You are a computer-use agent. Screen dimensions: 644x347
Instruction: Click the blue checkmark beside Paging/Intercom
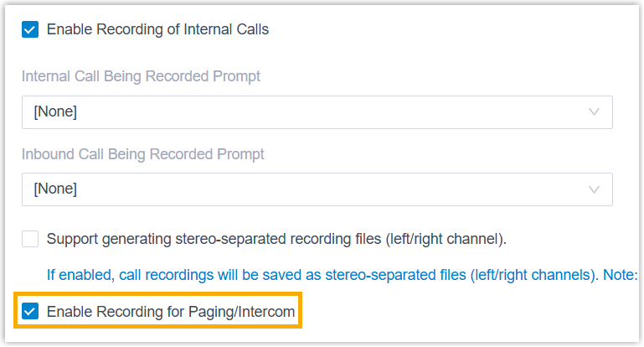[x=30, y=312]
